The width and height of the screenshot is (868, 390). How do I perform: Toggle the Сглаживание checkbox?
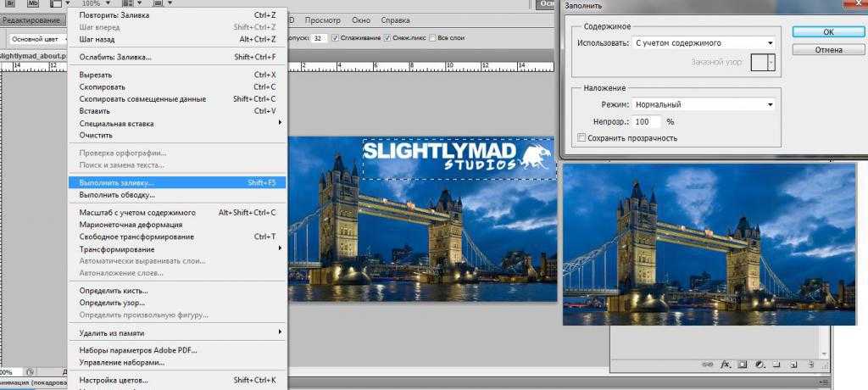tap(335, 38)
